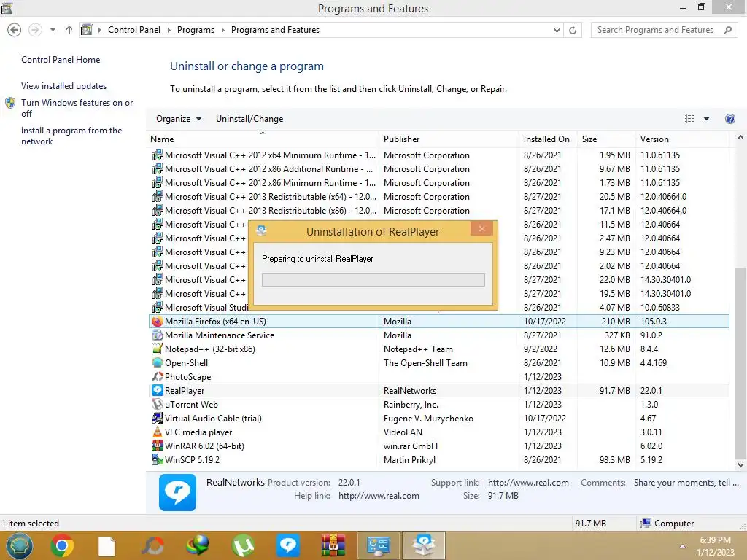Screen dimensions: 747x560
Task: Click the PhotoScape program icon
Action: click(x=157, y=377)
